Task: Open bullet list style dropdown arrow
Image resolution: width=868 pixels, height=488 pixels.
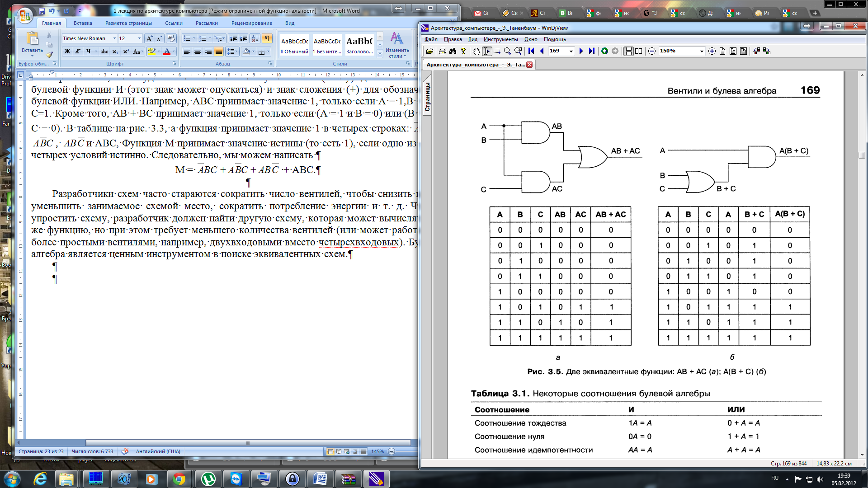Action: tap(194, 38)
